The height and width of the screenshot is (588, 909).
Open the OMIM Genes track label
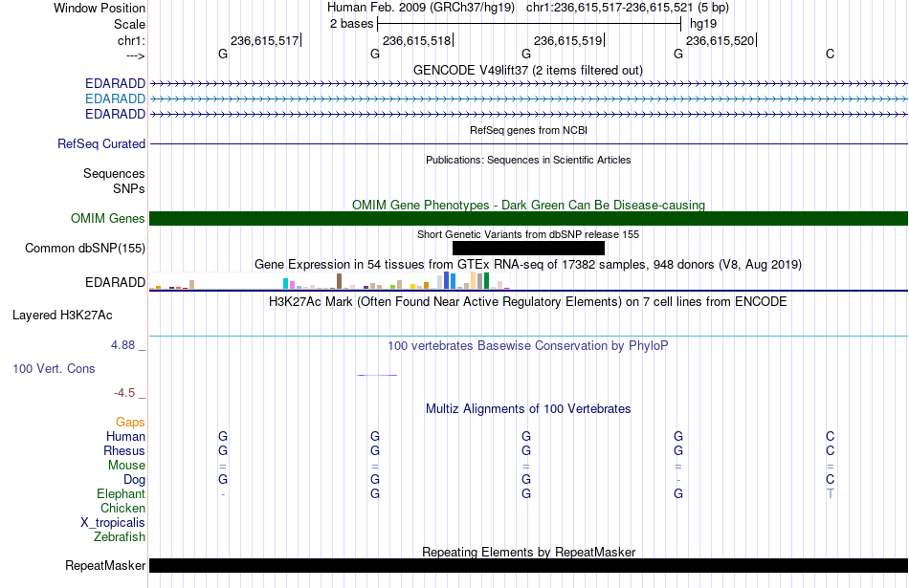click(x=108, y=218)
